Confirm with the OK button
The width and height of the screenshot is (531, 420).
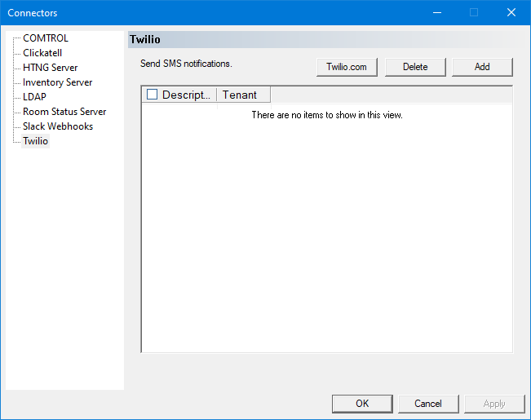362,404
